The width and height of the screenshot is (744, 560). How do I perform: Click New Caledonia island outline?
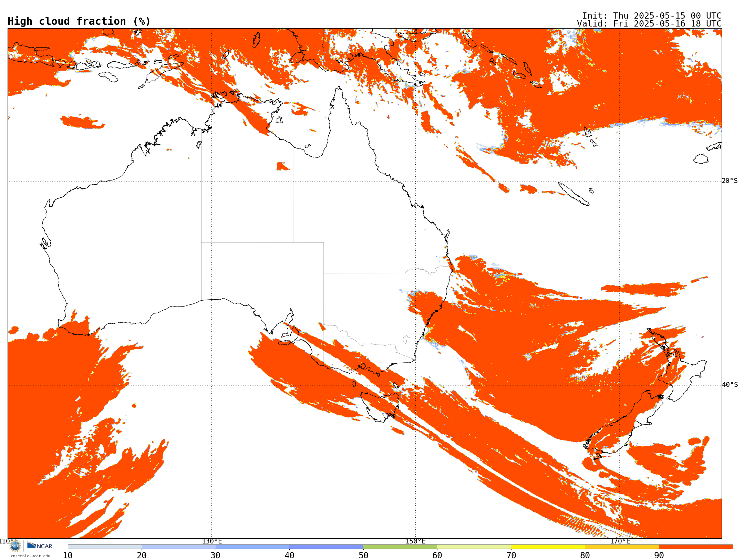[x=573, y=194]
